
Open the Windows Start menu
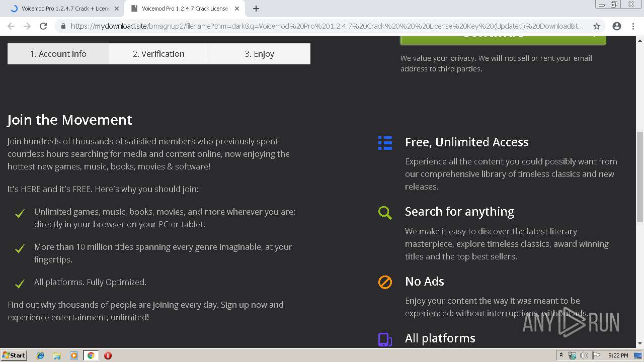click(x=14, y=355)
